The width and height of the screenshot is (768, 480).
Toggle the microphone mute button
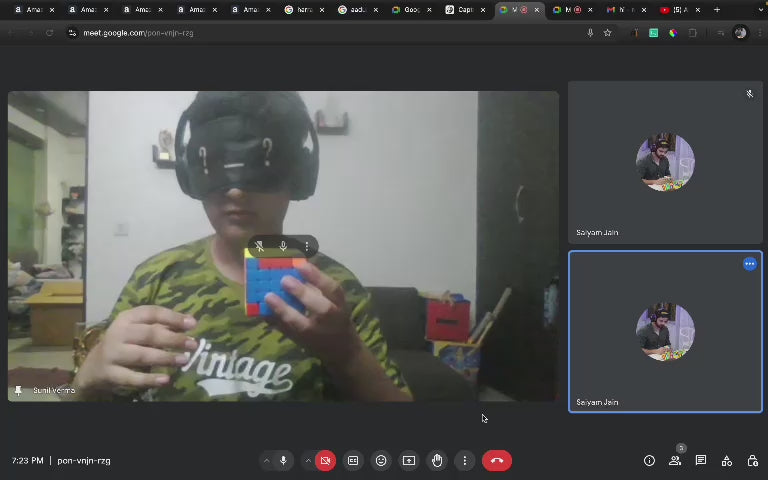283,461
